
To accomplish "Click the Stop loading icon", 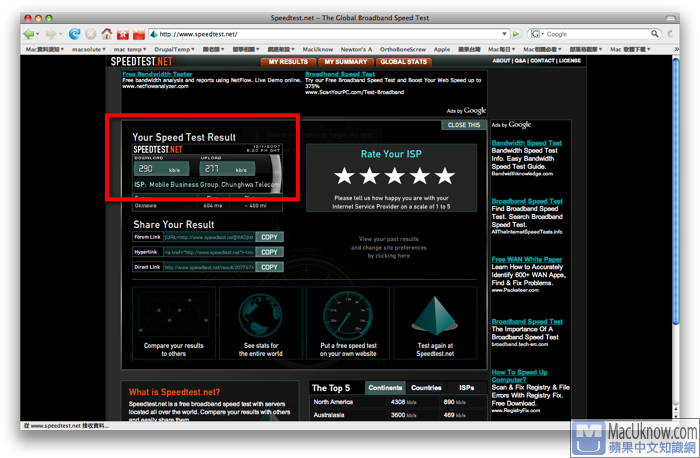I will click(x=91, y=34).
